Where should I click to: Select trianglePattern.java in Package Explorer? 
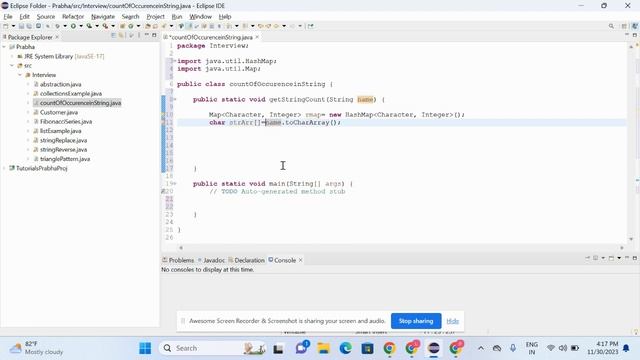pos(65,159)
